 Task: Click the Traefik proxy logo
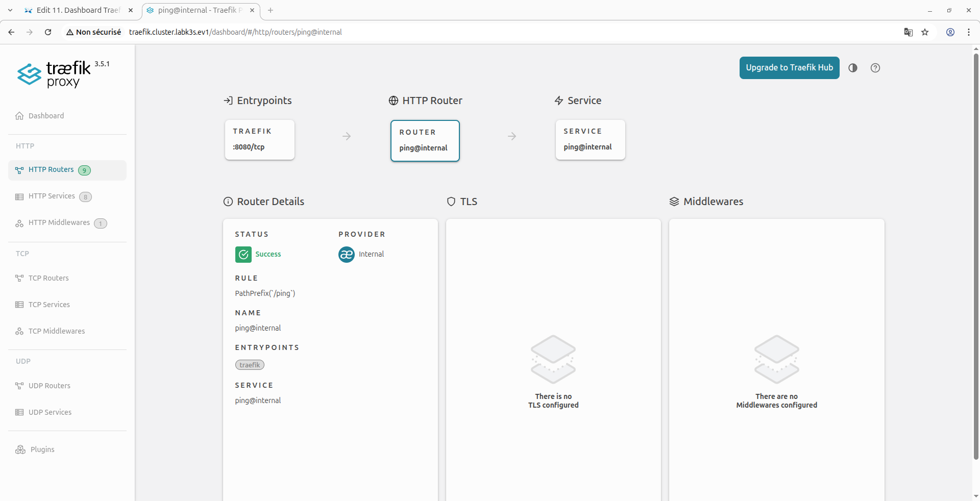tap(55, 74)
